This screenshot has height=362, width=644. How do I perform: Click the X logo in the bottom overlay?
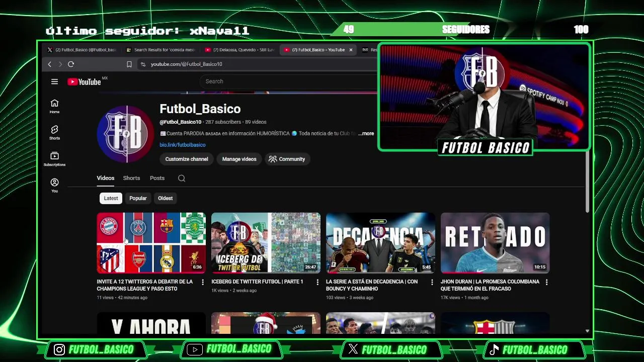(x=353, y=349)
